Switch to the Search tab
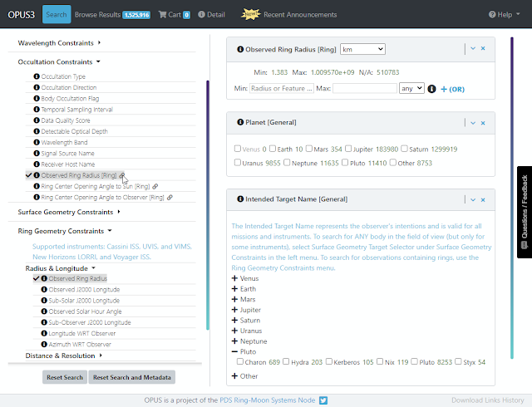This screenshot has height=407, width=532. click(57, 14)
